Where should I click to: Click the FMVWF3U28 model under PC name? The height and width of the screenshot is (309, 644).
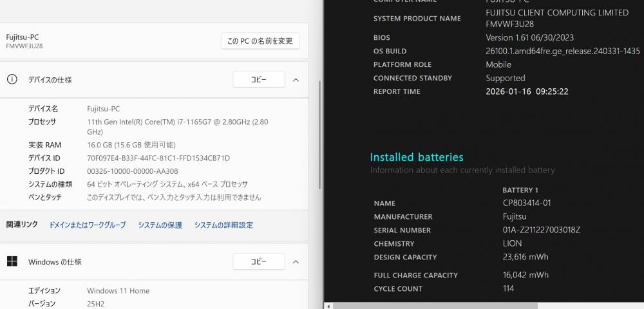[24, 46]
